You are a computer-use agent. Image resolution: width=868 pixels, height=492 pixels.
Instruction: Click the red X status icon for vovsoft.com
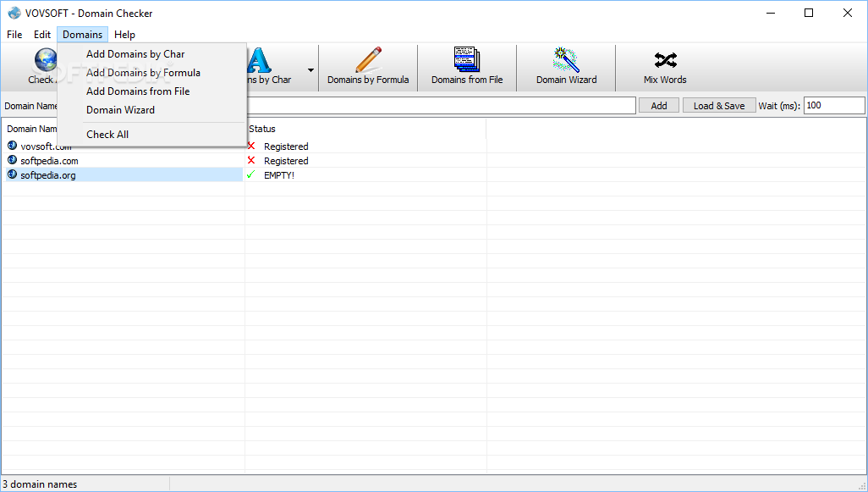[x=251, y=146]
